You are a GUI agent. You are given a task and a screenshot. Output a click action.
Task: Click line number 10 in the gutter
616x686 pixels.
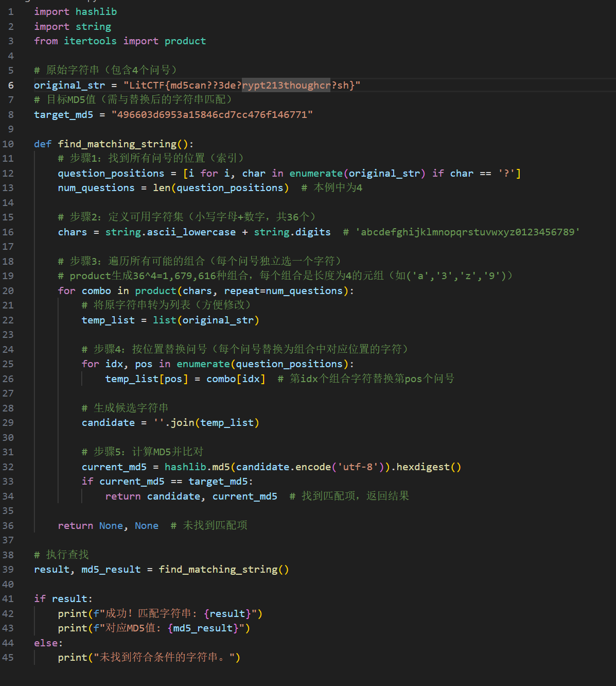click(x=8, y=144)
